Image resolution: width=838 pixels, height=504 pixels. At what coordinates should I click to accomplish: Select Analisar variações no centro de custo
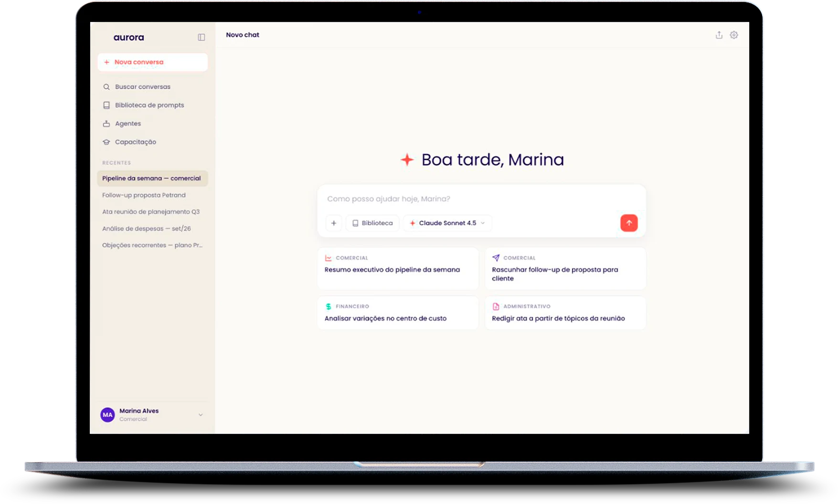pyautogui.click(x=398, y=313)
